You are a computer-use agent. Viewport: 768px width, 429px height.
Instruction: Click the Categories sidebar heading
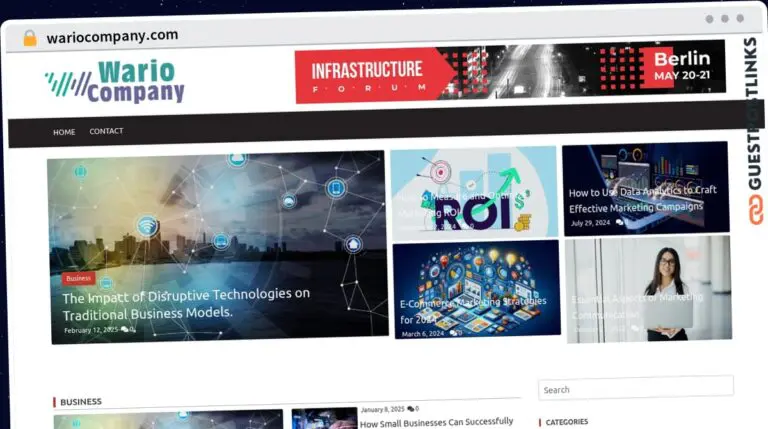(x=567, y=422)
